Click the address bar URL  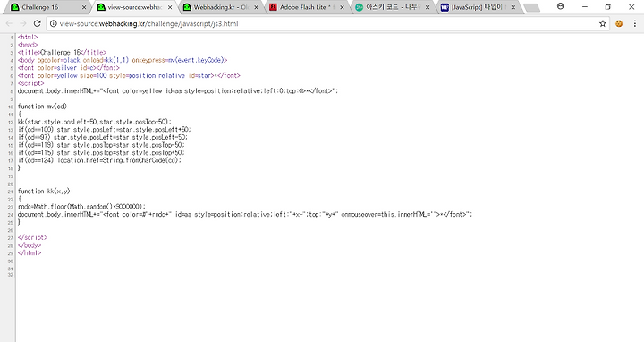(148, 24)
